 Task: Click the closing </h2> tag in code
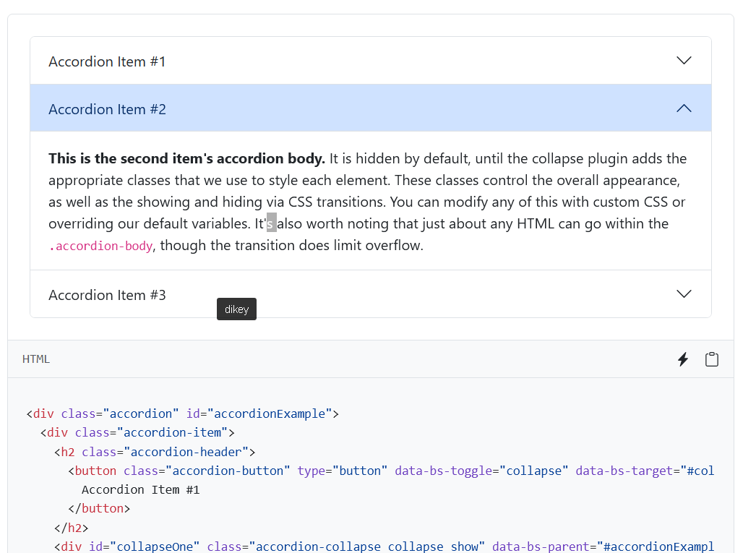click(72, 528)
